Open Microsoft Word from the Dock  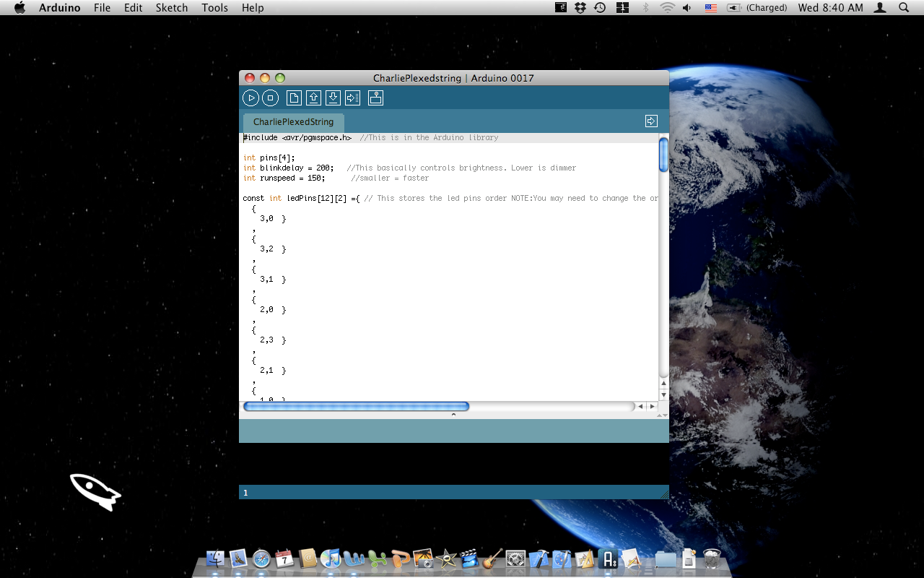coord(354,558)
